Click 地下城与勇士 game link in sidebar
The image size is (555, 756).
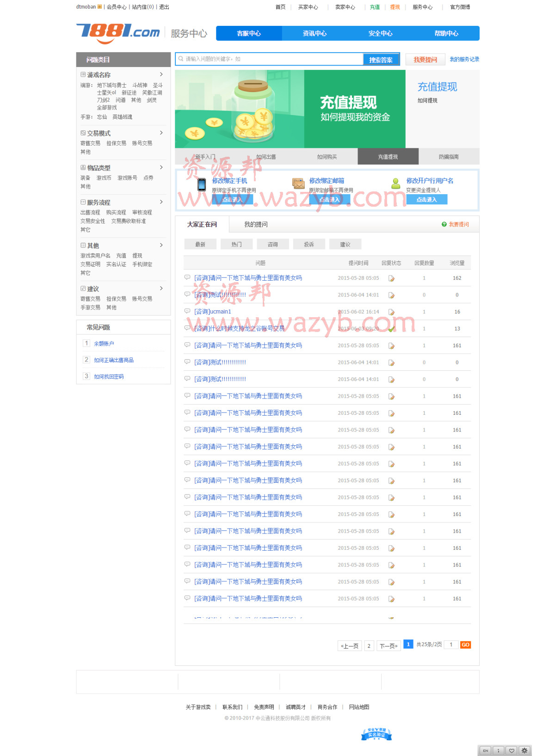(111, 85)
